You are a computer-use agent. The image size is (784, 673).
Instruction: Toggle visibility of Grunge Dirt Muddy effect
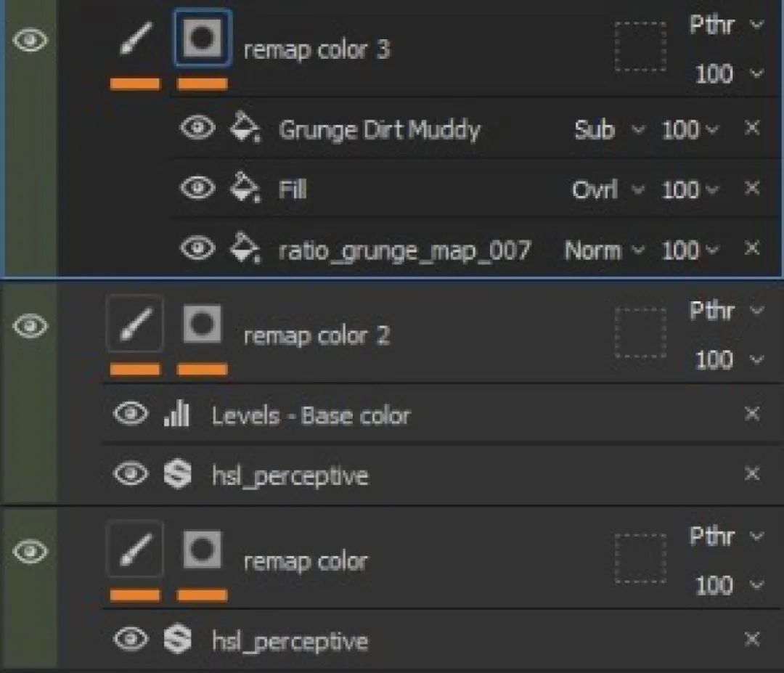pyautogui.click(x=197, y=129)
